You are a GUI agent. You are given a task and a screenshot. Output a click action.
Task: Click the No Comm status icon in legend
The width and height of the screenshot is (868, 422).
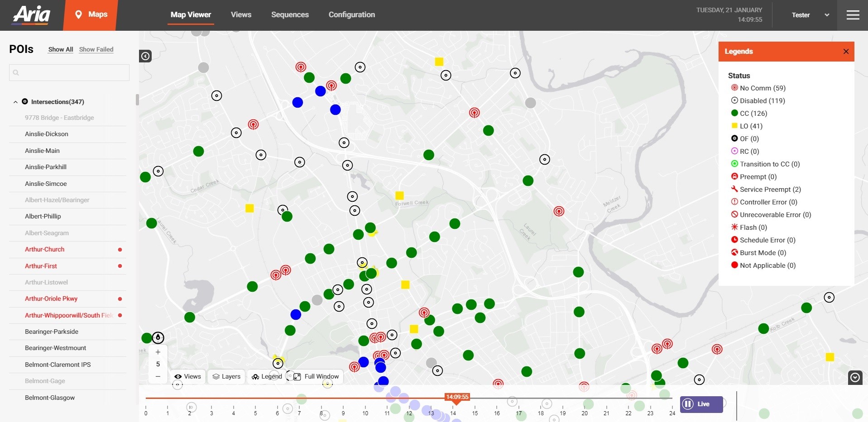point(734,88)
